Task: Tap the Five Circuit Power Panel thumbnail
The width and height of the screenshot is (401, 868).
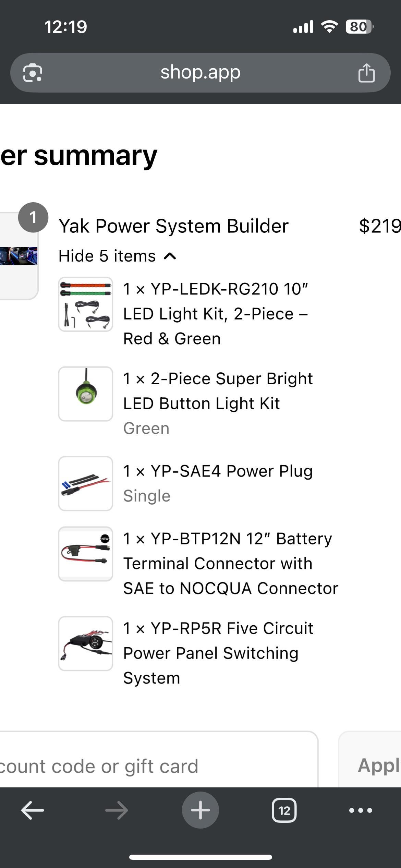Action: coord(86,643)
